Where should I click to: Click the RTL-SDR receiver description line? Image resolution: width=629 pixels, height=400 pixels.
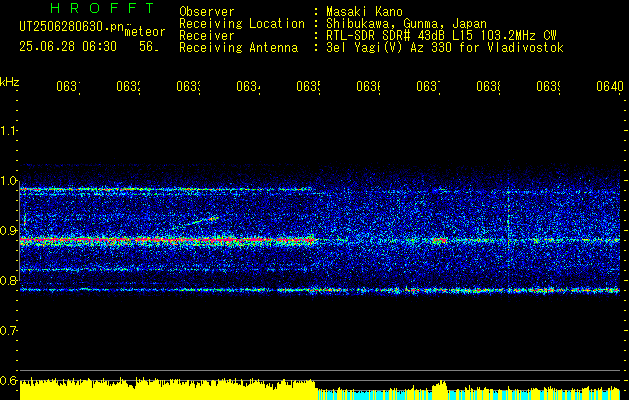point(441,36)
